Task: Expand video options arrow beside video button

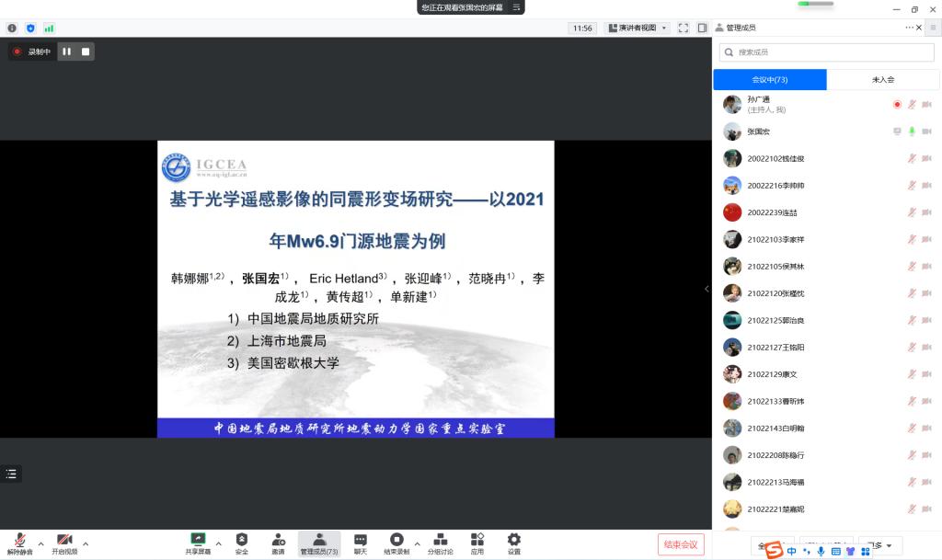Action: click(86, 543)
